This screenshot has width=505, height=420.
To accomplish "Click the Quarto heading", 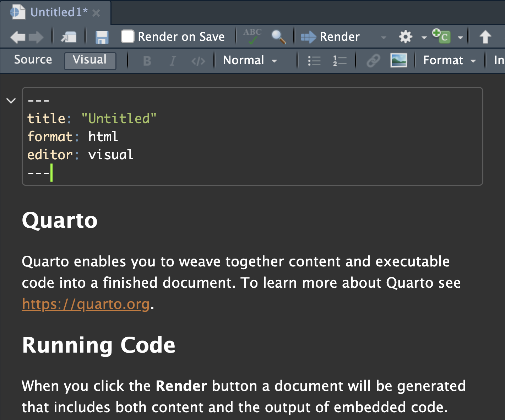I will (60, 220).
